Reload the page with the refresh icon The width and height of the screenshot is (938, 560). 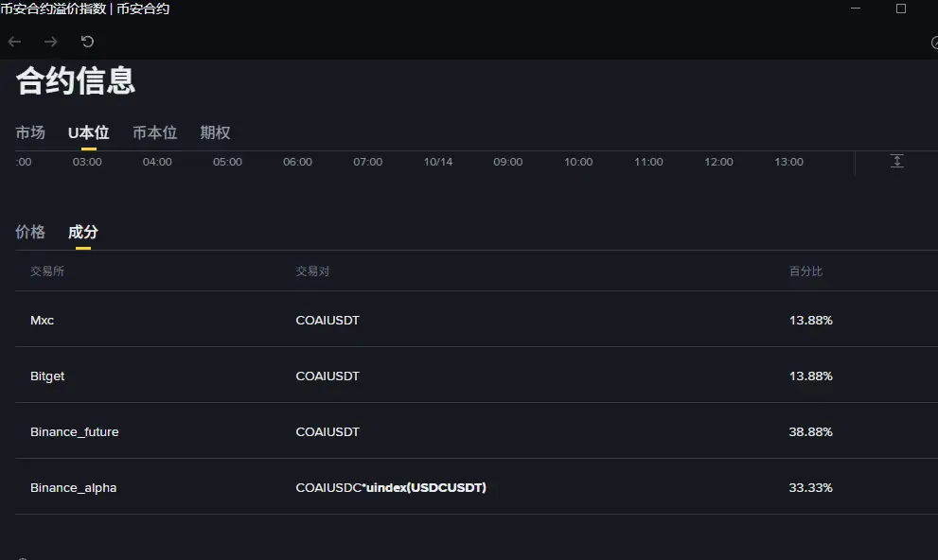click(87, 42)
